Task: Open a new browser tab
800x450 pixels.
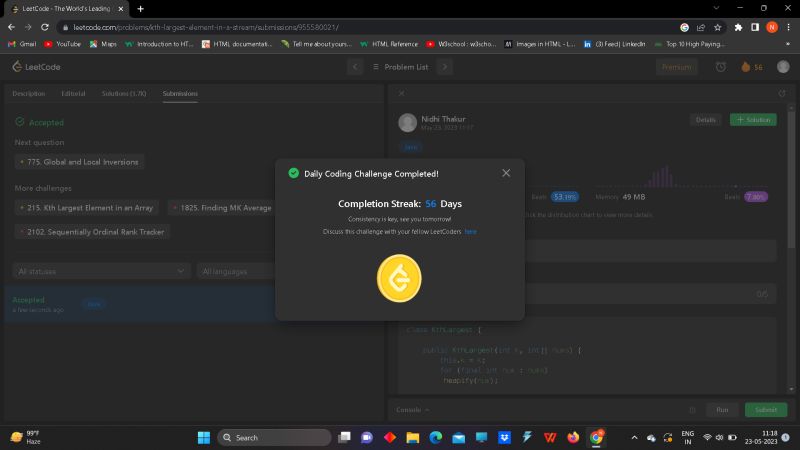Action: (x=140, y=9)
